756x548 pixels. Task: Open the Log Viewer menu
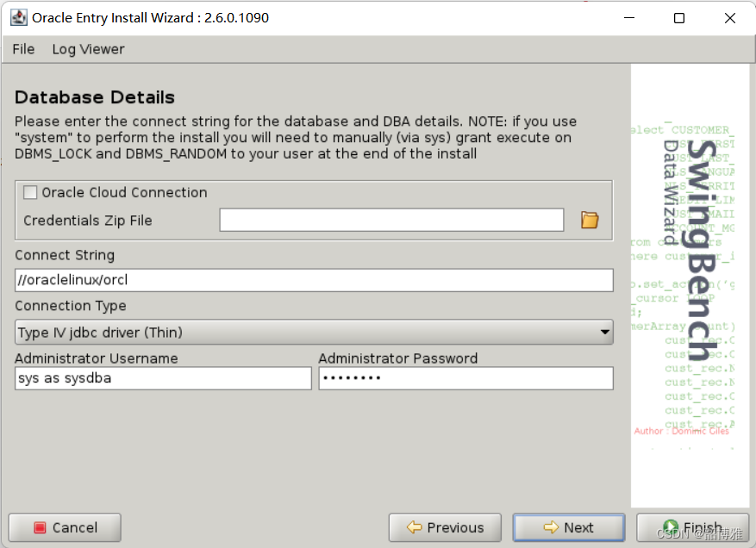click(87, 49)
